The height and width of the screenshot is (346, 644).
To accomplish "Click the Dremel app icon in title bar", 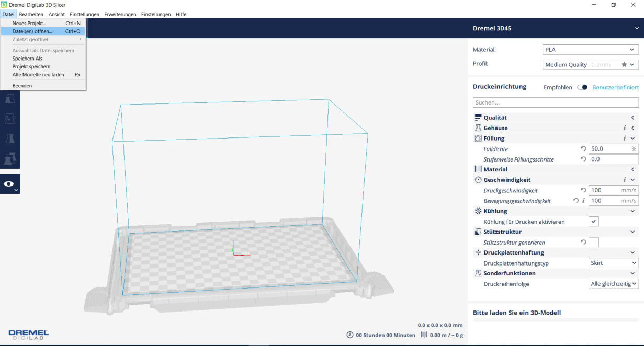I will [4, 5].
